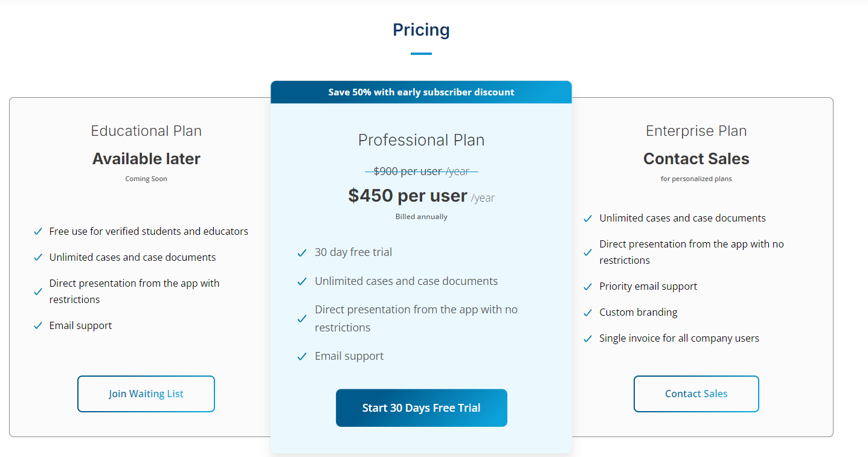Select checkmark beside Custom branding

588,313
